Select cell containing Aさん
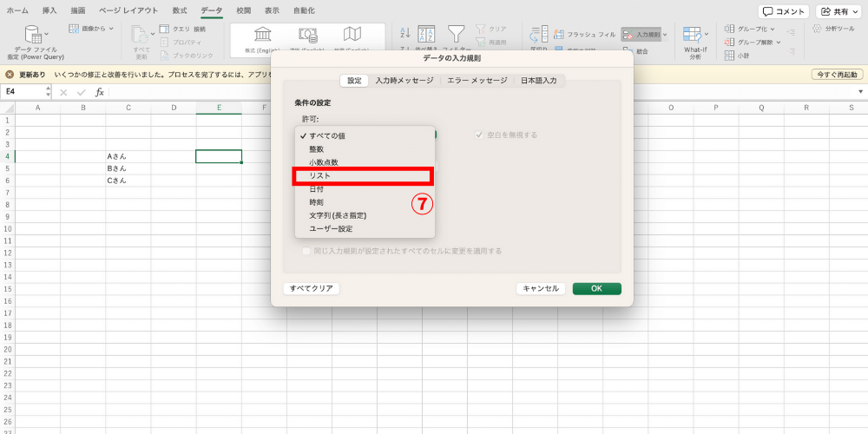The width and height of the screenshot is (868, 434). 128,156
